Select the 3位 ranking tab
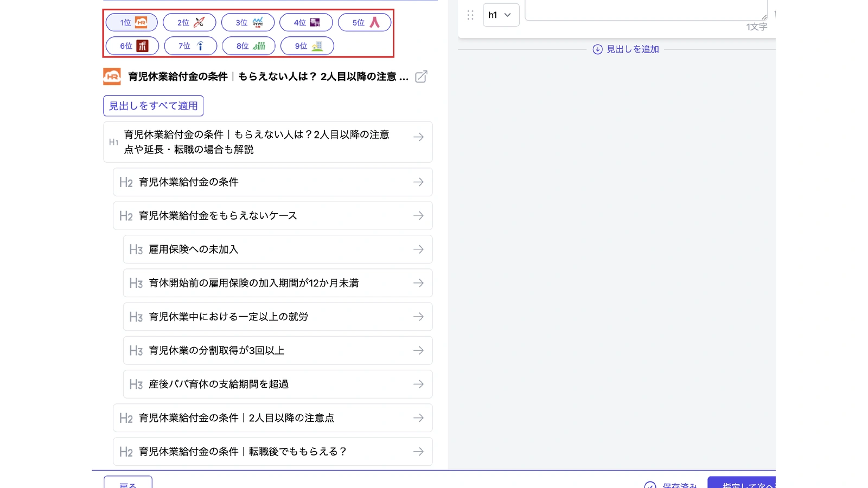The image size is (868, 488). coord(248,22)
